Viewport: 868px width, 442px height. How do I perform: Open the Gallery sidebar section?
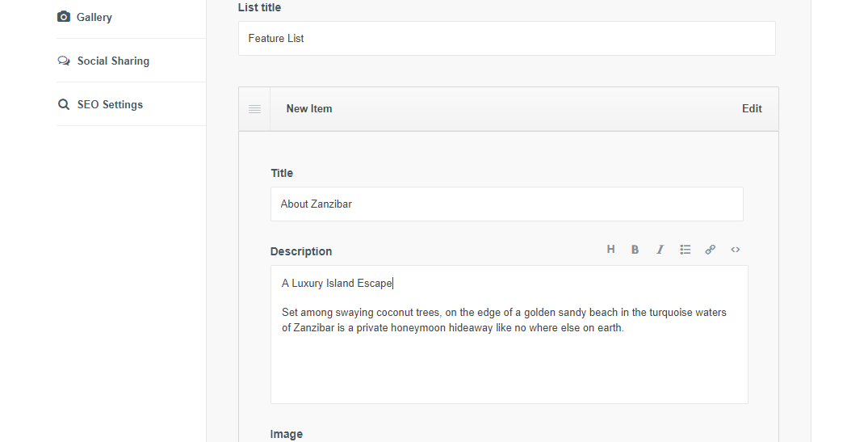point(94,17)
